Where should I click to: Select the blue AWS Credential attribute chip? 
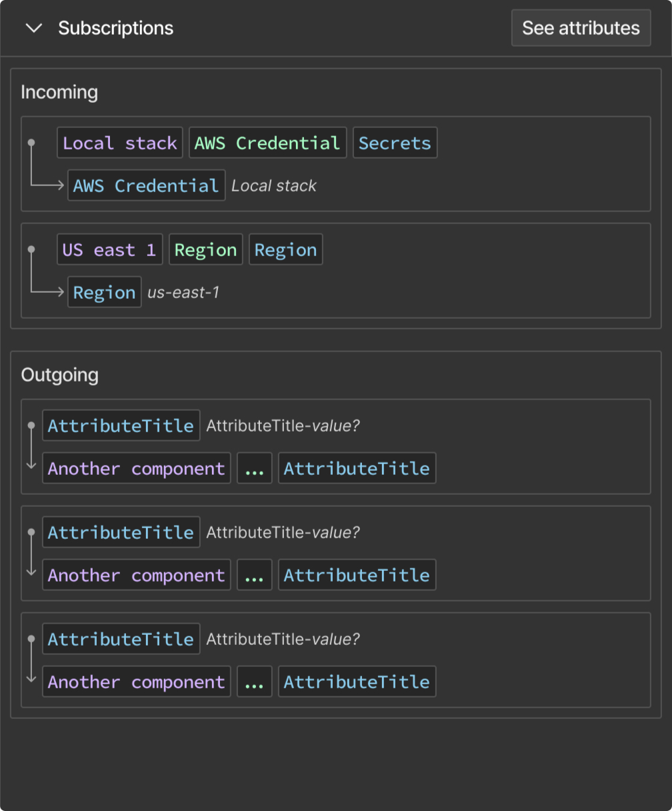coord(146,185)
